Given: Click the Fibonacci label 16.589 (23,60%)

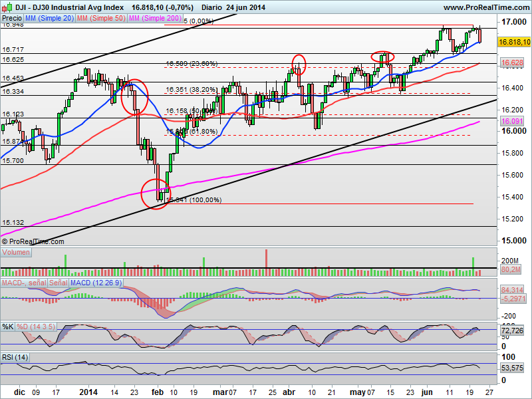Looking at the screenshot, I should tap(192, 63).
